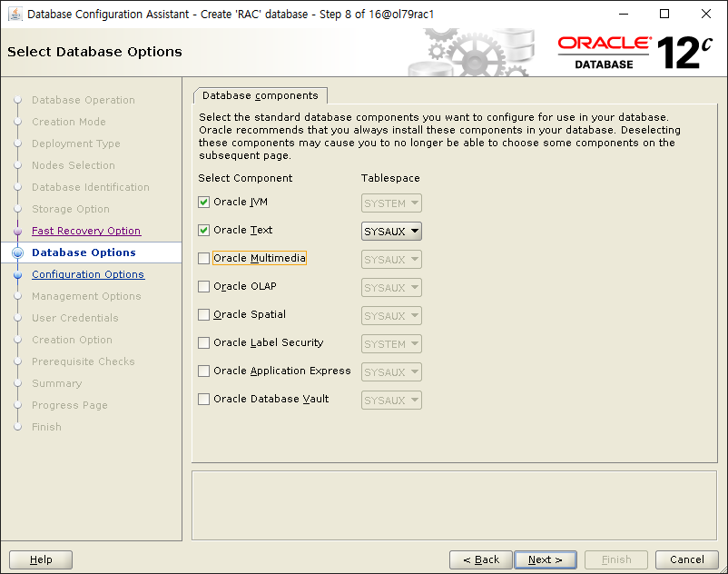Open the Oracle Application Express tablespace dropdown
The height and width of the screenshot is (574, 728).
(x=391, y=372)
